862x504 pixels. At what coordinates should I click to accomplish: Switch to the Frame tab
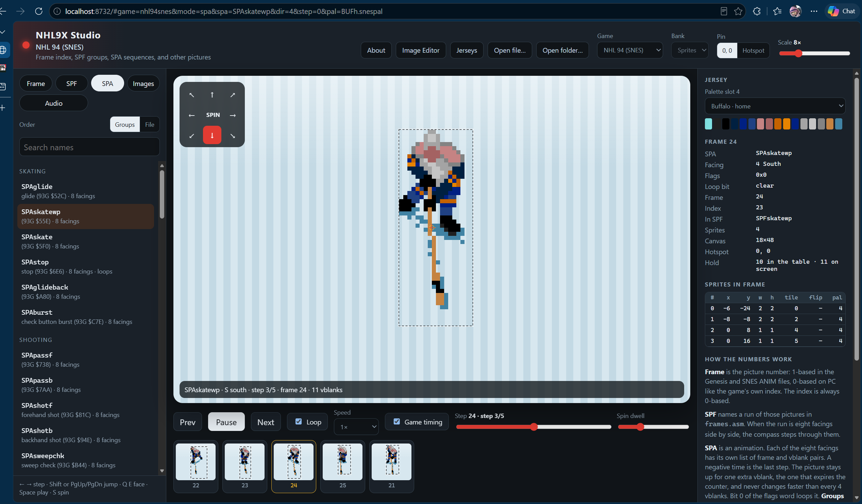(36, 83)
